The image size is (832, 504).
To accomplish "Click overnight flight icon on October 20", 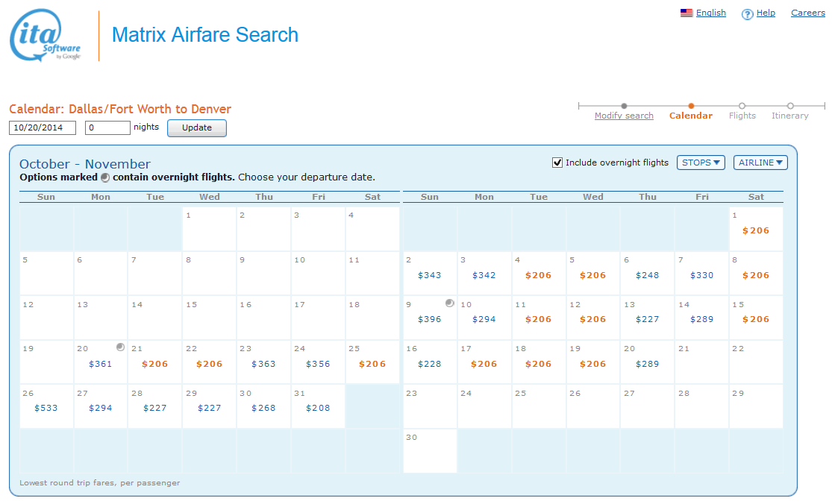I will (120, 347).
